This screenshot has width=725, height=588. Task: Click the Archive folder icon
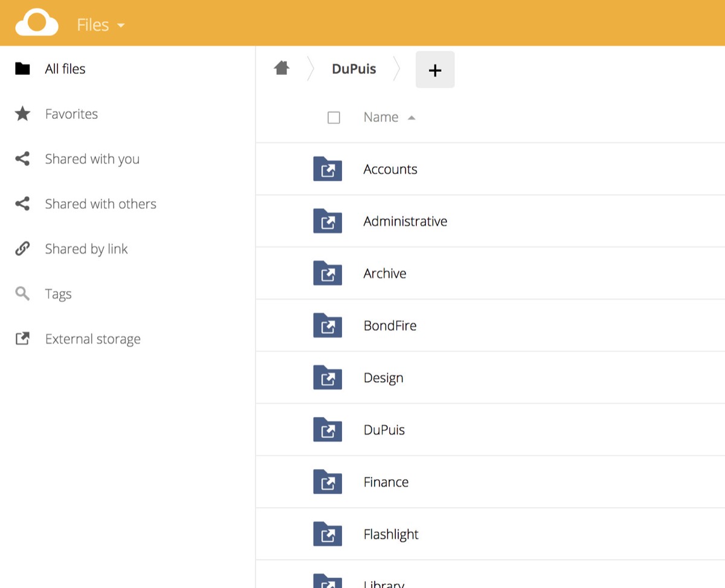pyautogui.click(x=327, y=273)
